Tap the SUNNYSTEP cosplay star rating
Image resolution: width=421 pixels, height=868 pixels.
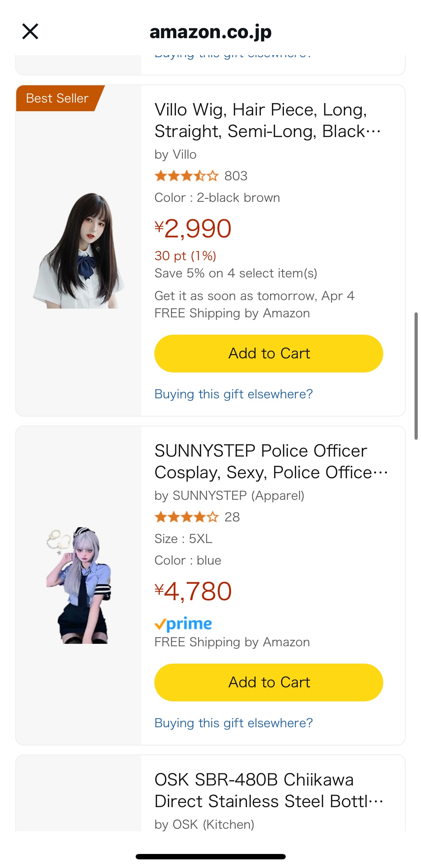(x=186, y=517)
